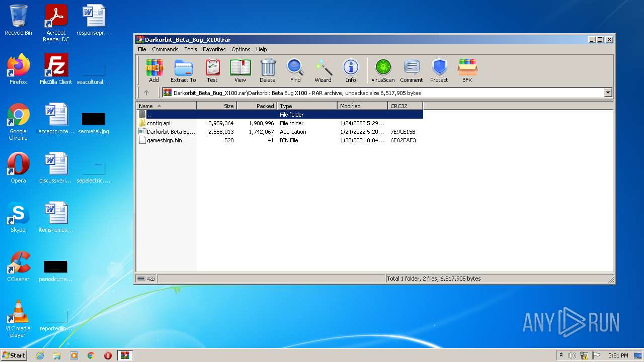Sort by Modified column header
Viewport: 644px width, 362px height.
(x=362, y=106)
